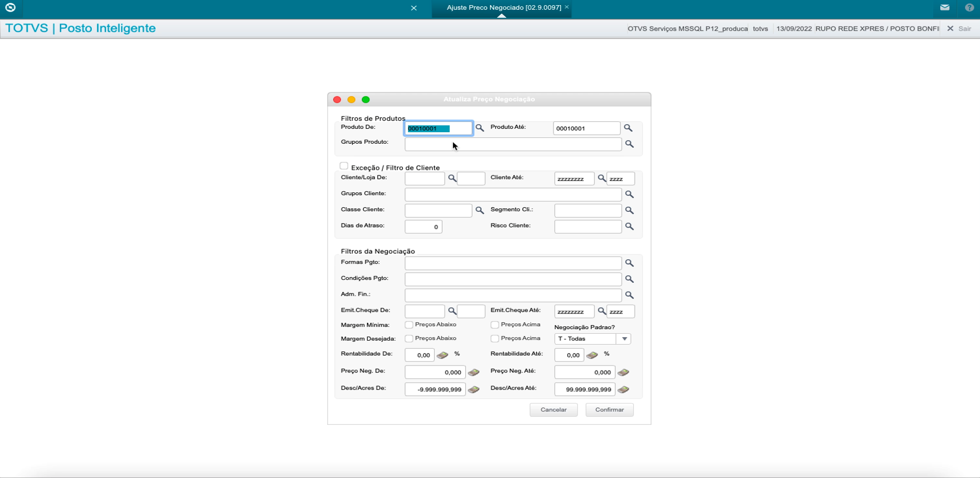980x478 pixels.
Task: Check Margem Mínima Preços Abaixo
Action: [409, 325]
